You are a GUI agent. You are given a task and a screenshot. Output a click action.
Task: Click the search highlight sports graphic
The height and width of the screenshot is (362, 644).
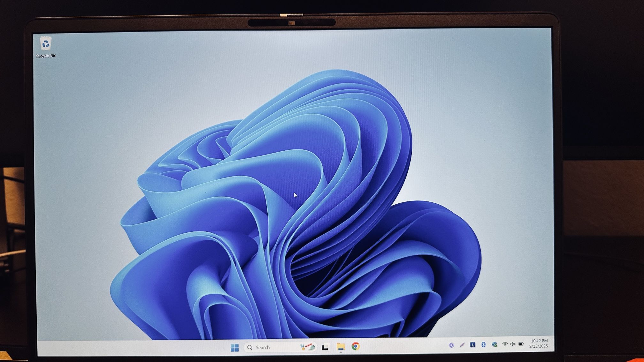click(307, 347)
